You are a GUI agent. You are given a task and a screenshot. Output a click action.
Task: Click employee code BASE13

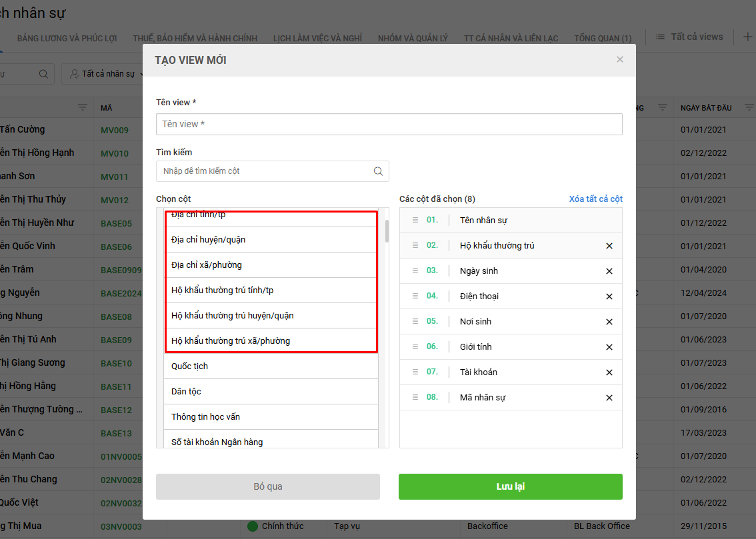[116, 434]
